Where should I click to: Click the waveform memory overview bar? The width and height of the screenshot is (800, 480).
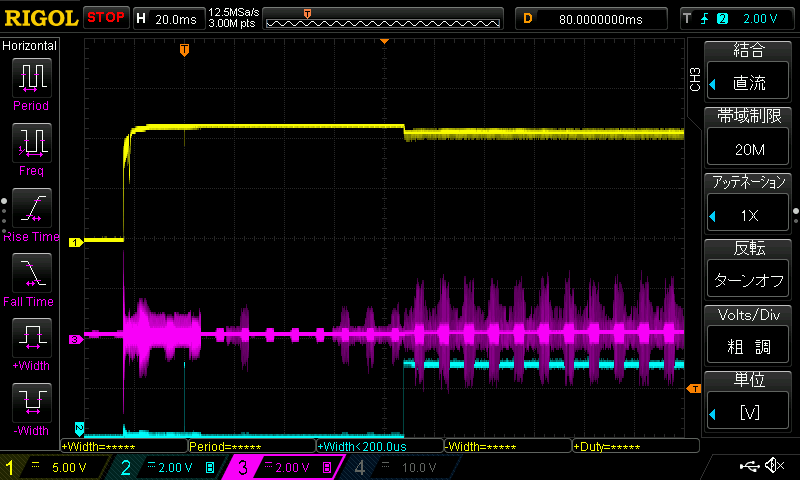click(383, 19)
